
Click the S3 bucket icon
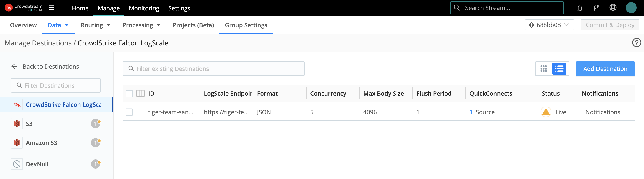click(x=17, y=124)
